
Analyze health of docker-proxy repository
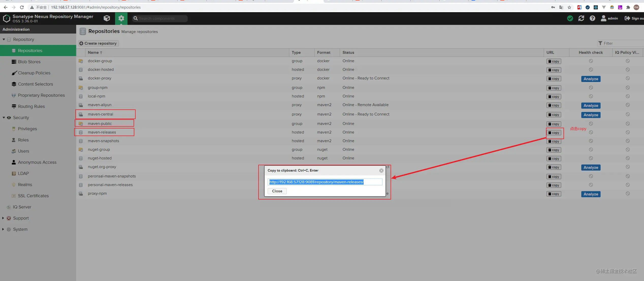591,79
